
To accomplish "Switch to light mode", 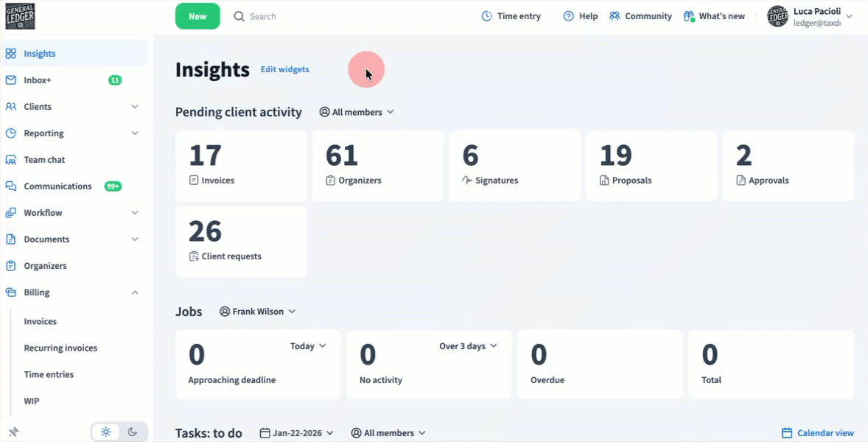I will click(x=106, y=432).
